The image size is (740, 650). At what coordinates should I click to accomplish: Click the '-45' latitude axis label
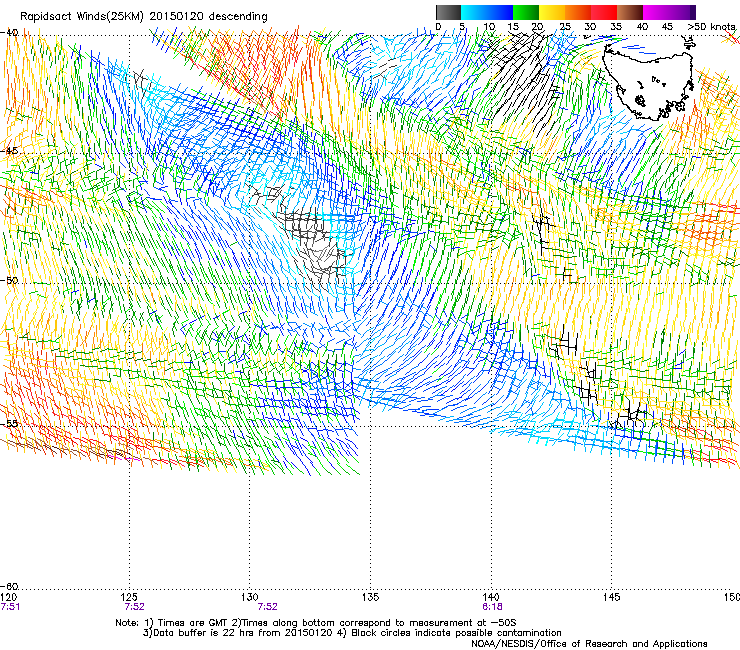point(9,151)
